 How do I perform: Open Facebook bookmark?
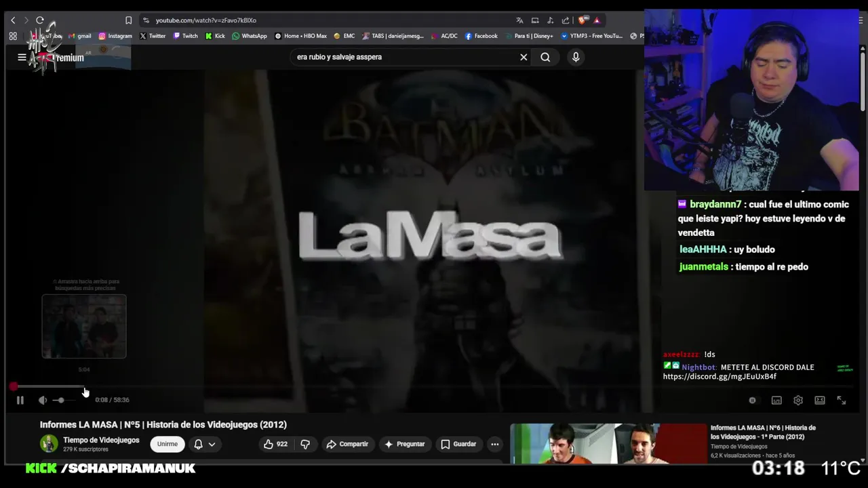481,36
